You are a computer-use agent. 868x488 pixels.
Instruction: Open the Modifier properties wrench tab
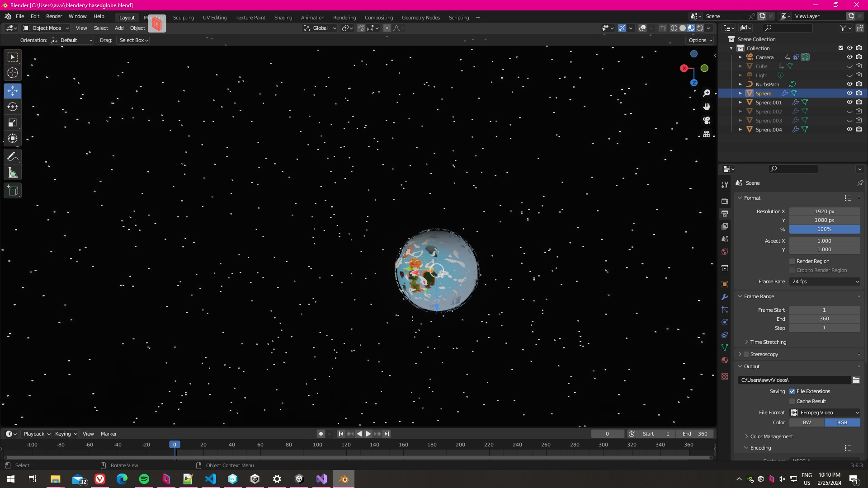pyautogui.click(x=725, y=297)
